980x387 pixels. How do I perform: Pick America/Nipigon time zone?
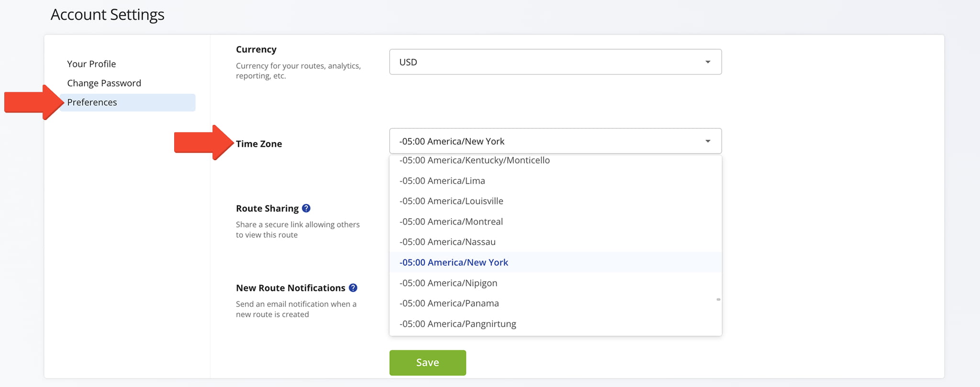point(448,283)
